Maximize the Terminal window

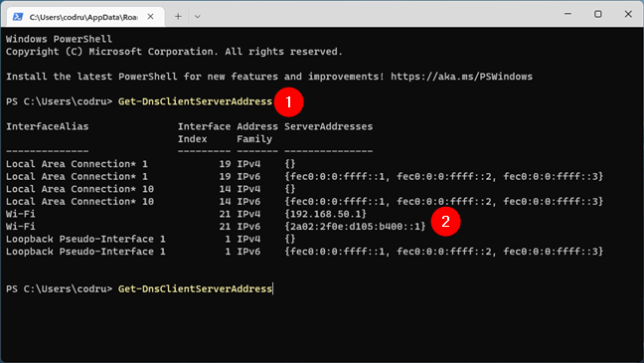[x=598, y=14]
